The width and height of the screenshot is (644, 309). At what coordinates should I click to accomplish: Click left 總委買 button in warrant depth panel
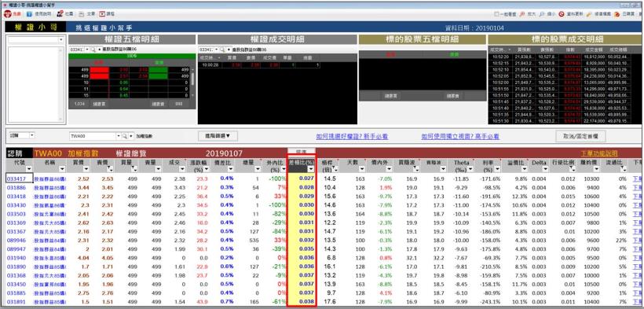pyautogui.click(x=99, y=104)
